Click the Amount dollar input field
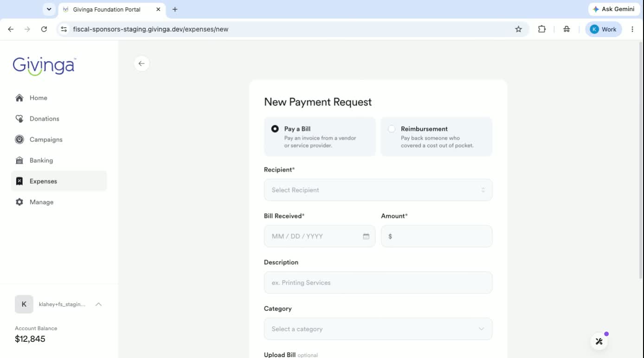This screenshot has height=358, width=644. (x=437, y=237)
